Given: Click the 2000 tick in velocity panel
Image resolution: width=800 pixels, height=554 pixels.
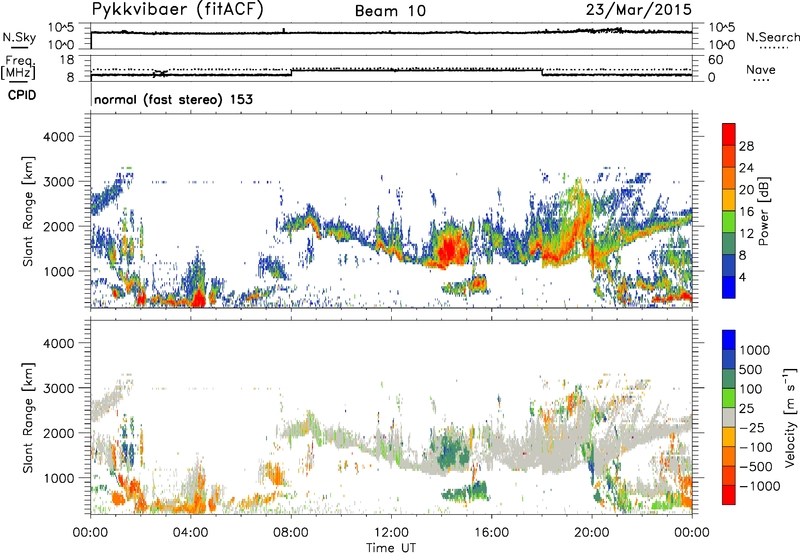Looking at the screenshot, I should click(58, 433).
